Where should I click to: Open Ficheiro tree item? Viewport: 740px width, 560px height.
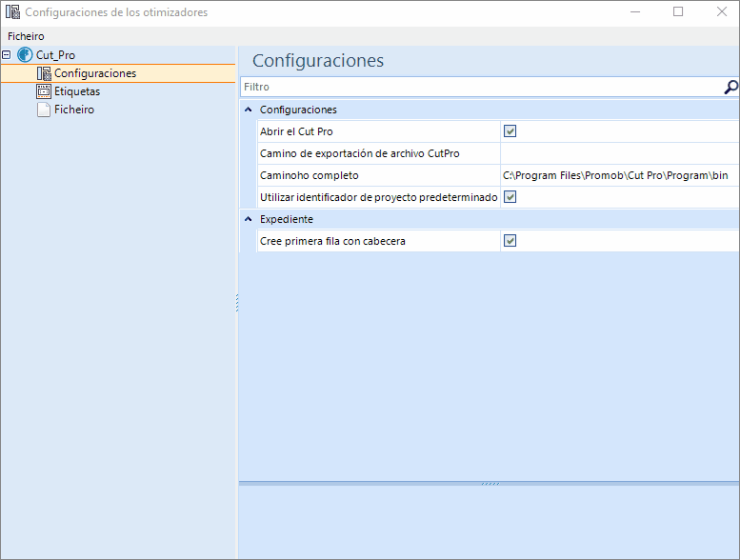coord(74,110)
